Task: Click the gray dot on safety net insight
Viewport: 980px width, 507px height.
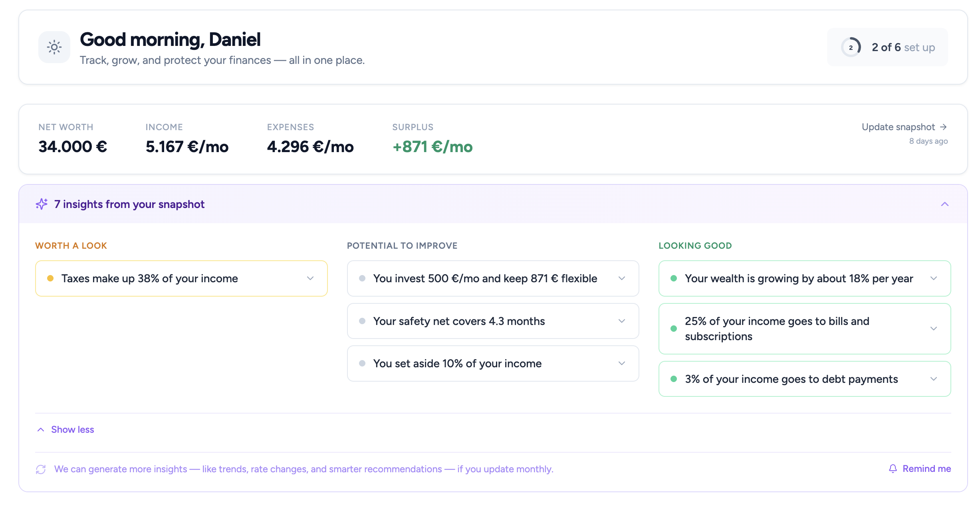Action: pyautogui.click(x=362, y=321)
